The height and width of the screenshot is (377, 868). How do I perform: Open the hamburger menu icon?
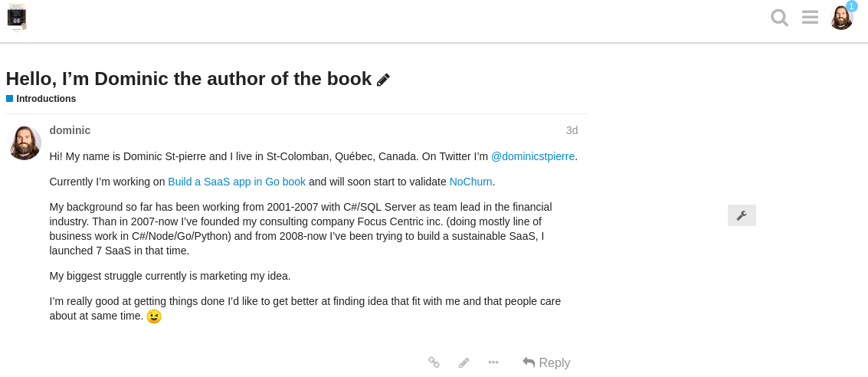(x=810, y=17)
